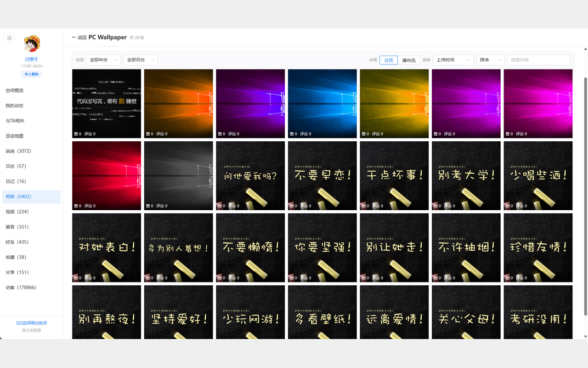Image resolution: width=588 pixels, height=368 pixels.
Task: Click the 返回 back arrow
Action: tap(79, 37)
